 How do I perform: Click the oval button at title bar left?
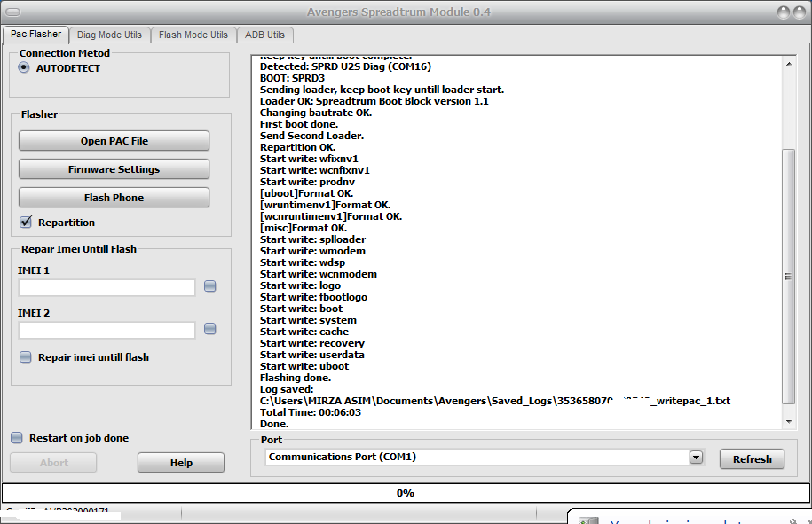pos(13,12)
